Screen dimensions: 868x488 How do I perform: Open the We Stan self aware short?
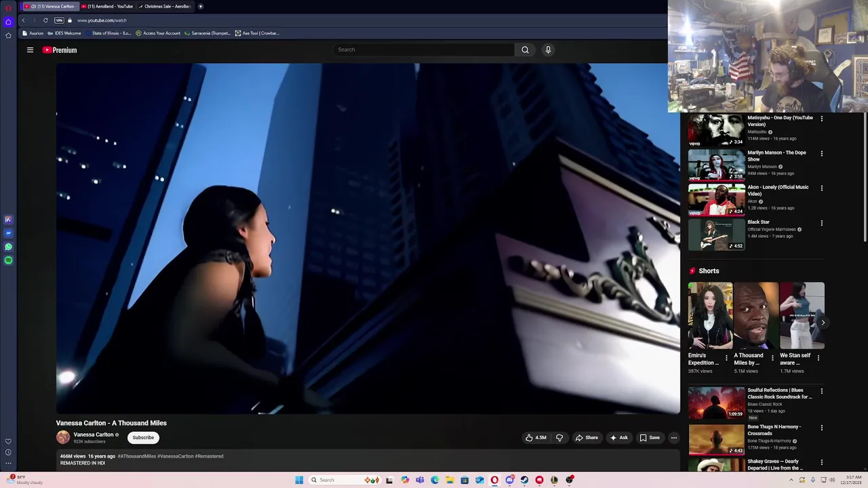802,316
